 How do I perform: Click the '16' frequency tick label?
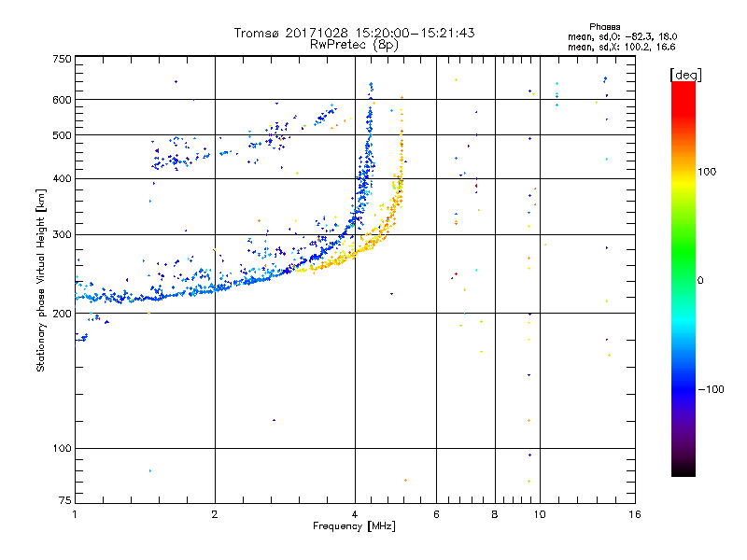(x=635, y=514)
